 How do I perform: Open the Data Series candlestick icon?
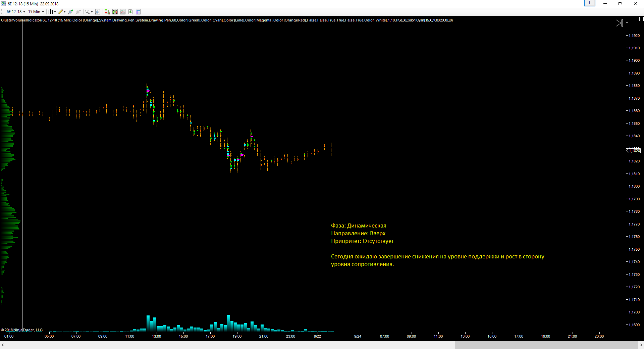pyautogui.click(x=115, y=12)
